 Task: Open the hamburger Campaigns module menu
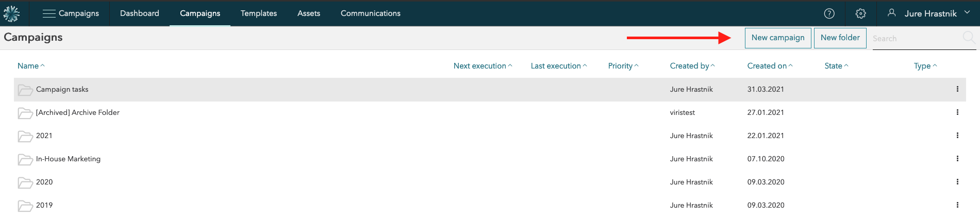(49, 13)
